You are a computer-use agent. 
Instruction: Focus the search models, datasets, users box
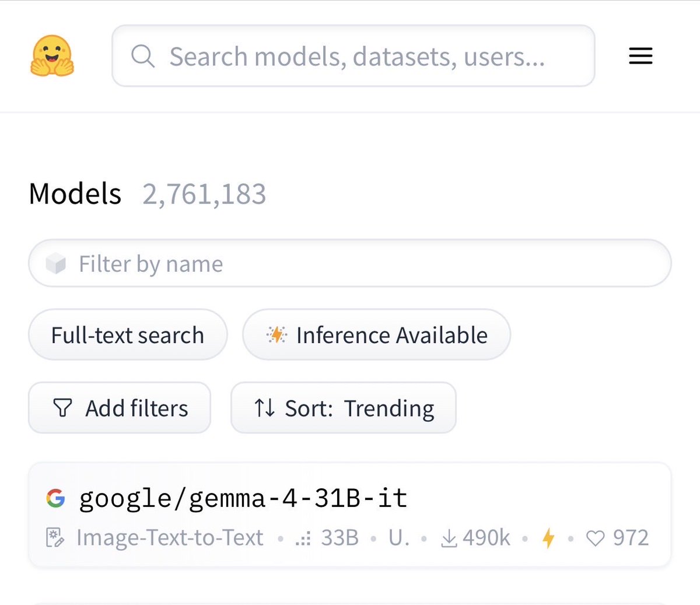tap(357, 57)
